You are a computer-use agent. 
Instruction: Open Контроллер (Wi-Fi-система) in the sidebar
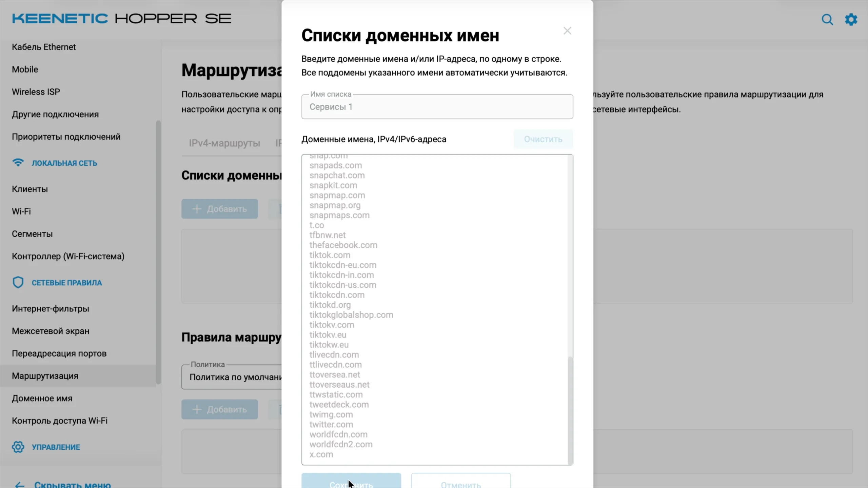pyautogui.click(x=68, y=256)
